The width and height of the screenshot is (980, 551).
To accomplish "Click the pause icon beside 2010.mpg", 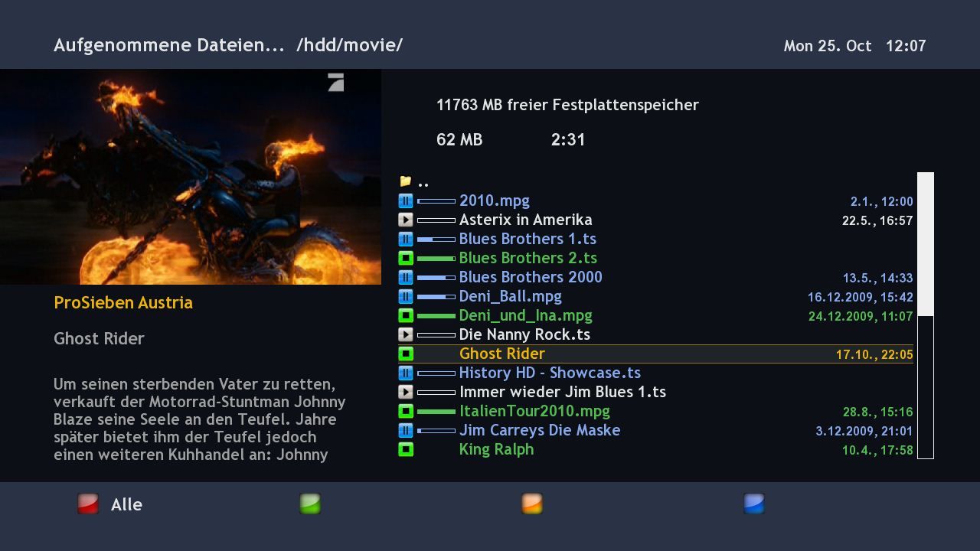I will pyautogui.click(x=406, y=201).
